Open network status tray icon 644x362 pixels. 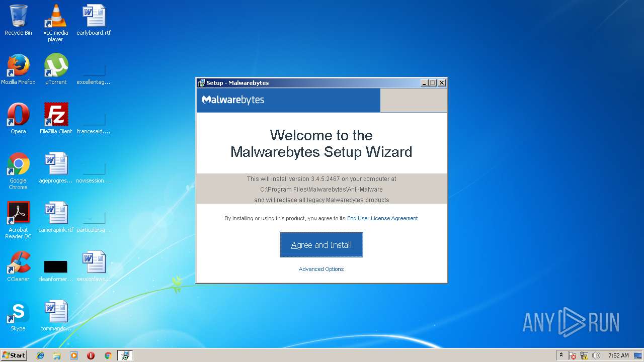[x=584, y=355]
